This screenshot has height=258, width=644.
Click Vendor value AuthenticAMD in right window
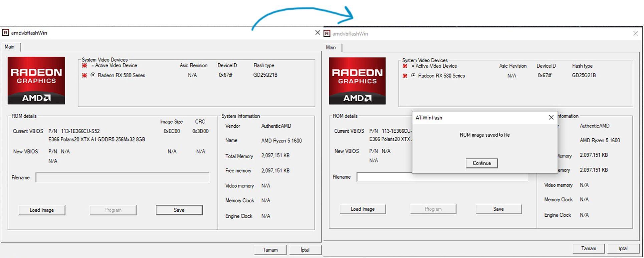coord(595,126)
